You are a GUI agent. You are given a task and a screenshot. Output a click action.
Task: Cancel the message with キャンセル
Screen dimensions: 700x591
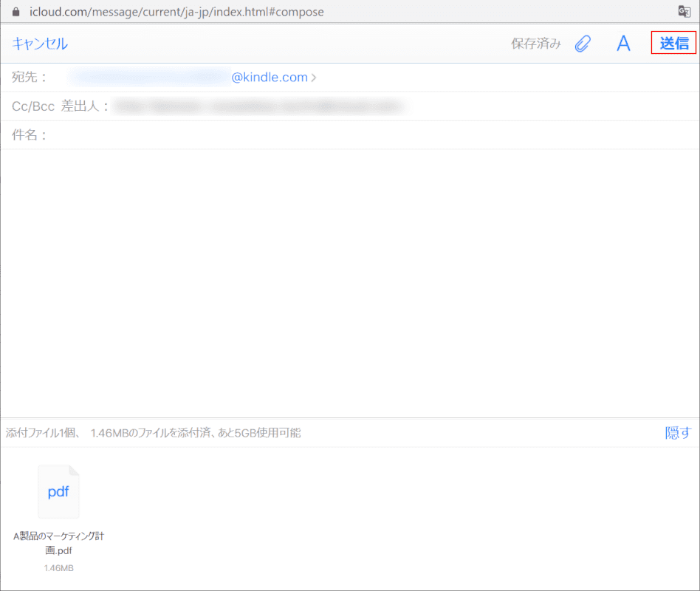[x=40, y=44]
